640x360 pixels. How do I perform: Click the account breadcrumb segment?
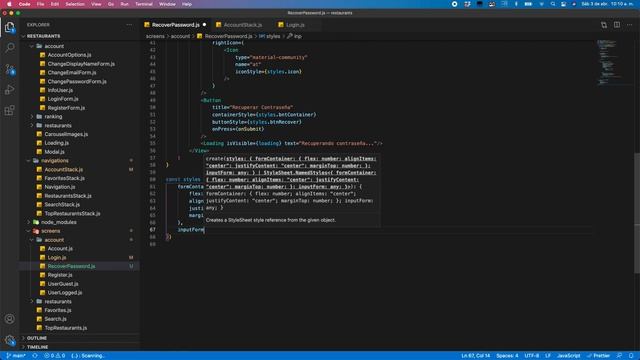180,36
